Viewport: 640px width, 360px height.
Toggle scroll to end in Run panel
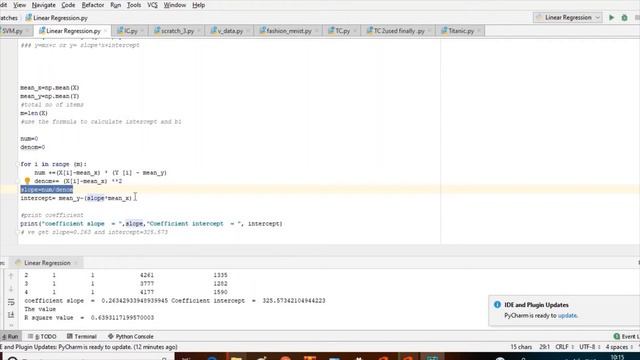(x=11, y=315)
